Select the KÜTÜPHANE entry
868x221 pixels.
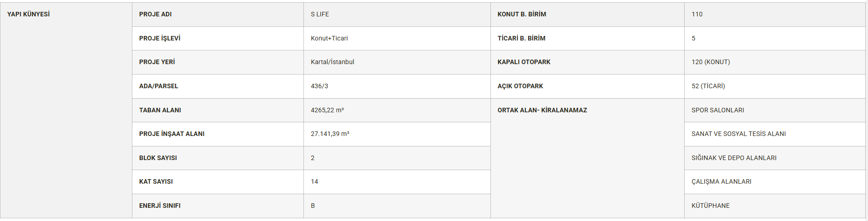711,206
